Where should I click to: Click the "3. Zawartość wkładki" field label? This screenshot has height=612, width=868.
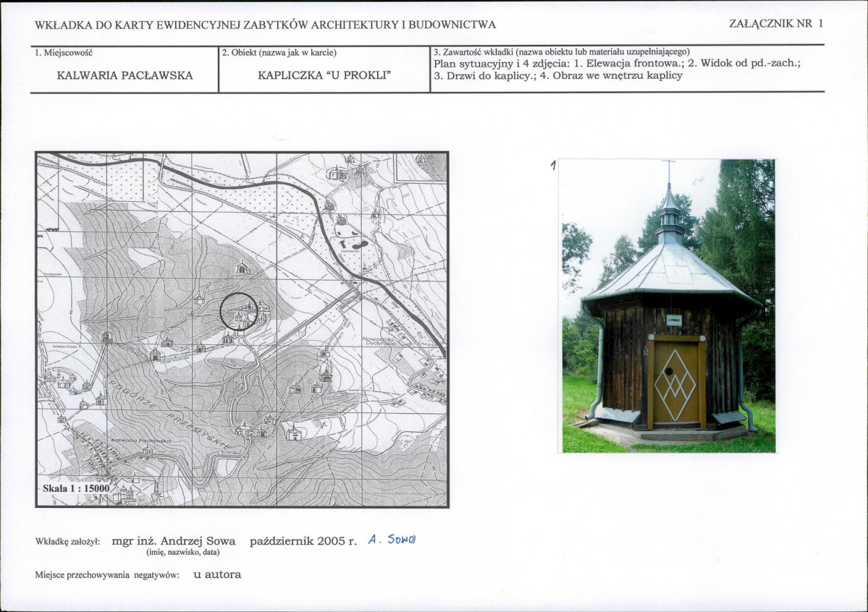click(561, 52)
